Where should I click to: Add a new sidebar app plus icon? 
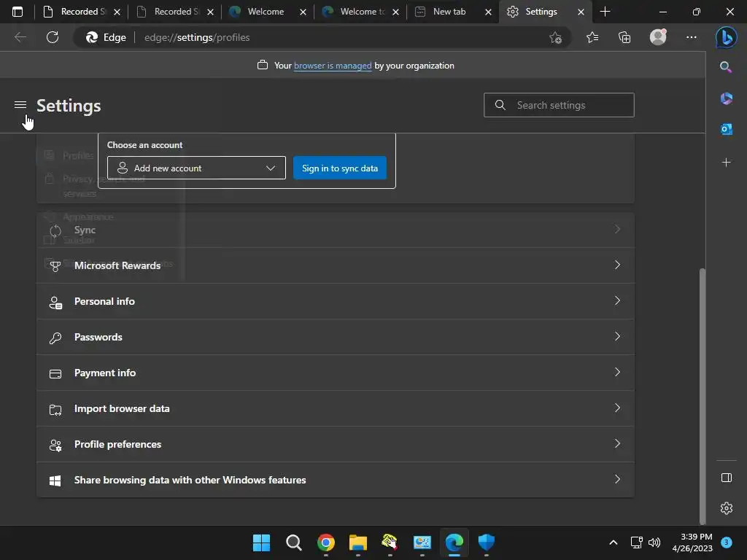[x=726, y=163]
